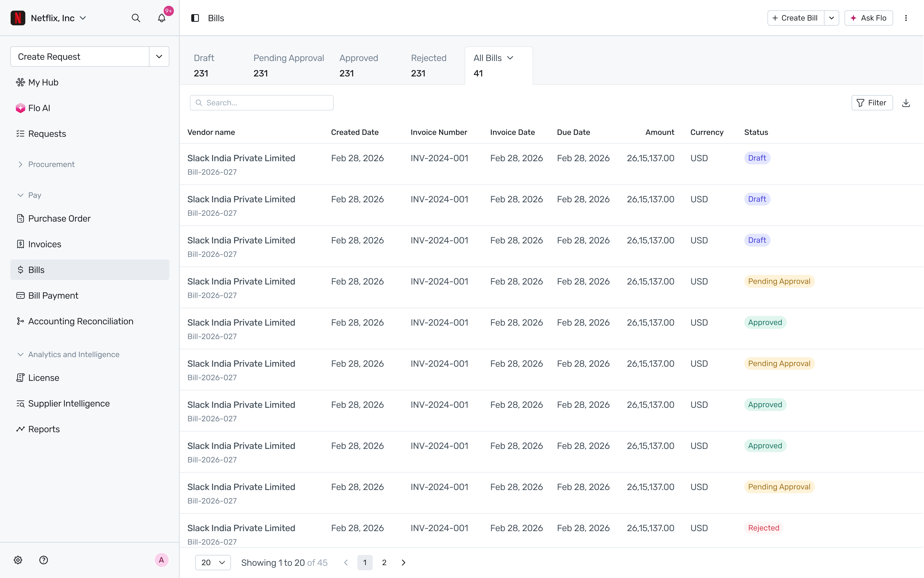Go to My Hub
Screen dimensions: 924x578
pos(90,82)
